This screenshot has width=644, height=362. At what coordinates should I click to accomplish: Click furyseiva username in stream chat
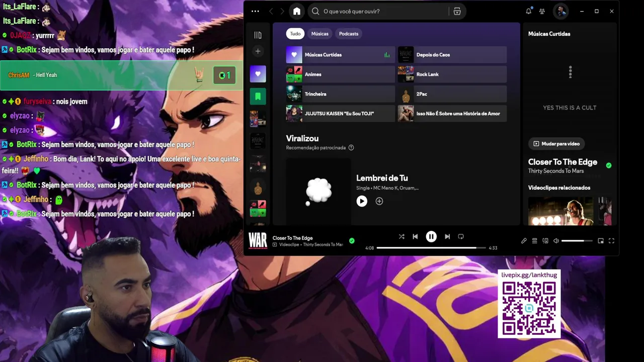click(37, 102)
